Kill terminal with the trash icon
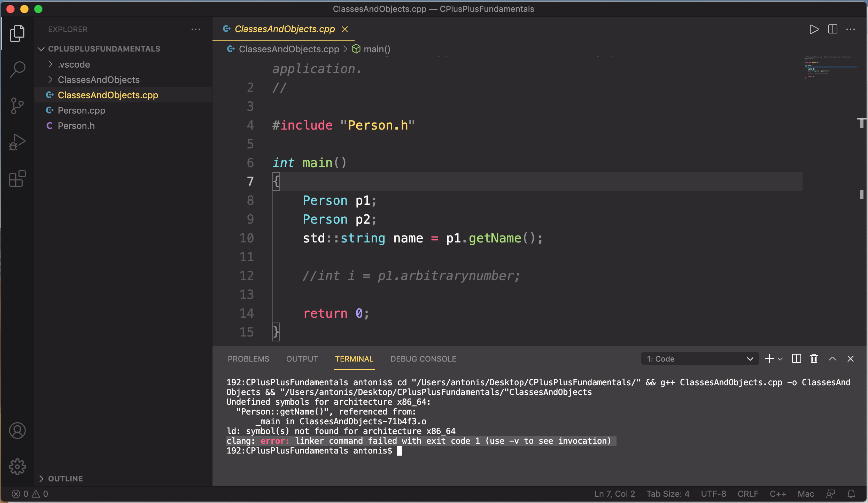The image size is (868, 503). (x=814, y=359)
